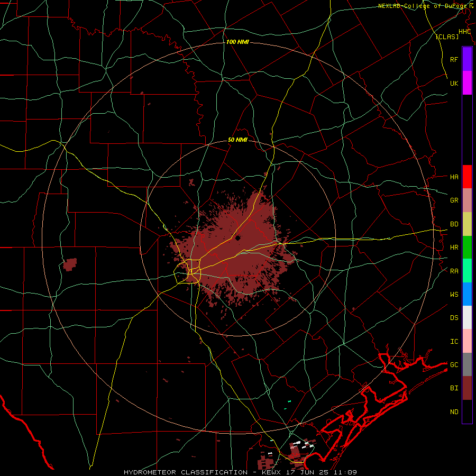Click the WS legend label
Screen dimensions: 476x476
454,295
